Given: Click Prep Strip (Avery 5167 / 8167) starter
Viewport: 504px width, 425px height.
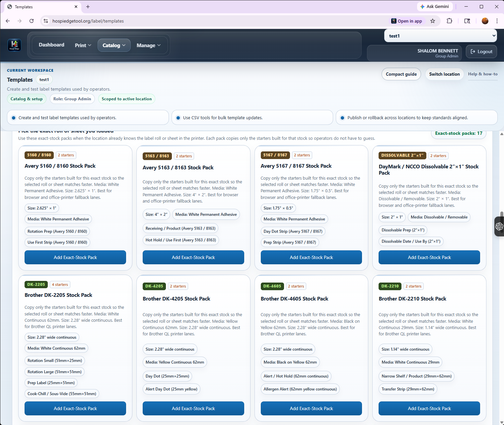Looking at the screenshot, I should (x=290, y=242).
